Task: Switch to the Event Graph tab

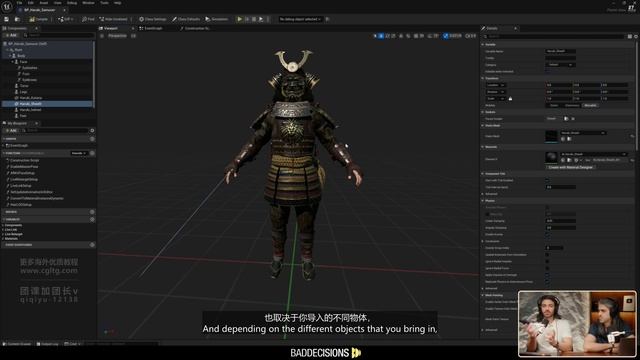Action: tap(151, 28)
